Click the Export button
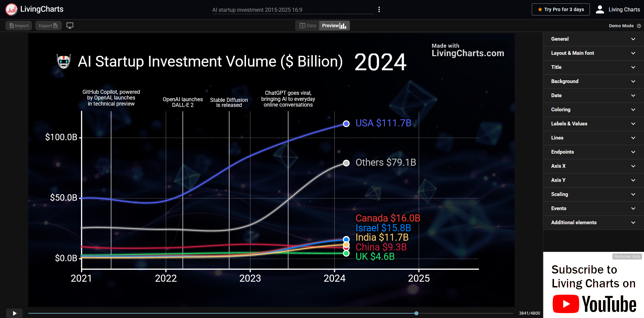644x318 pixels. (48, 26)
